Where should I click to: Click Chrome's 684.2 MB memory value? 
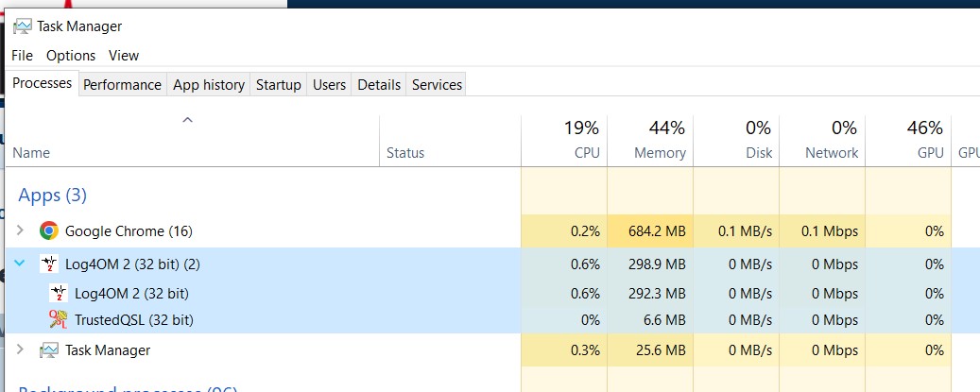657,231
